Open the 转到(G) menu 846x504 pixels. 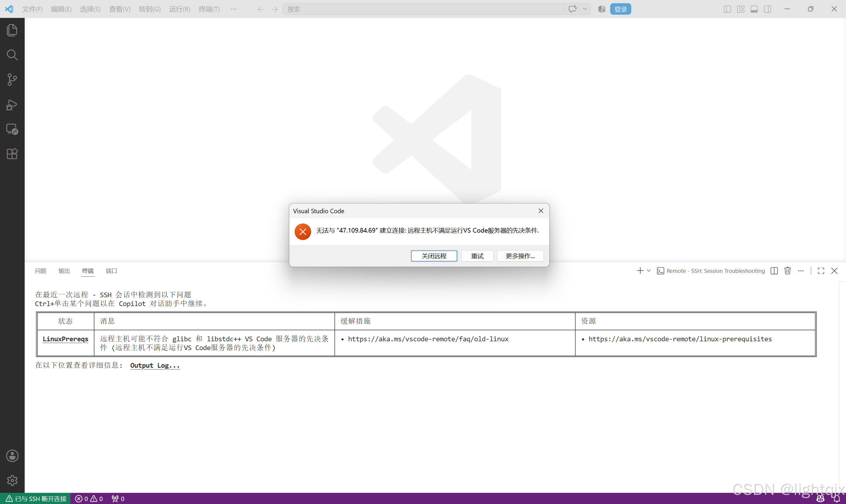[150, 9]
